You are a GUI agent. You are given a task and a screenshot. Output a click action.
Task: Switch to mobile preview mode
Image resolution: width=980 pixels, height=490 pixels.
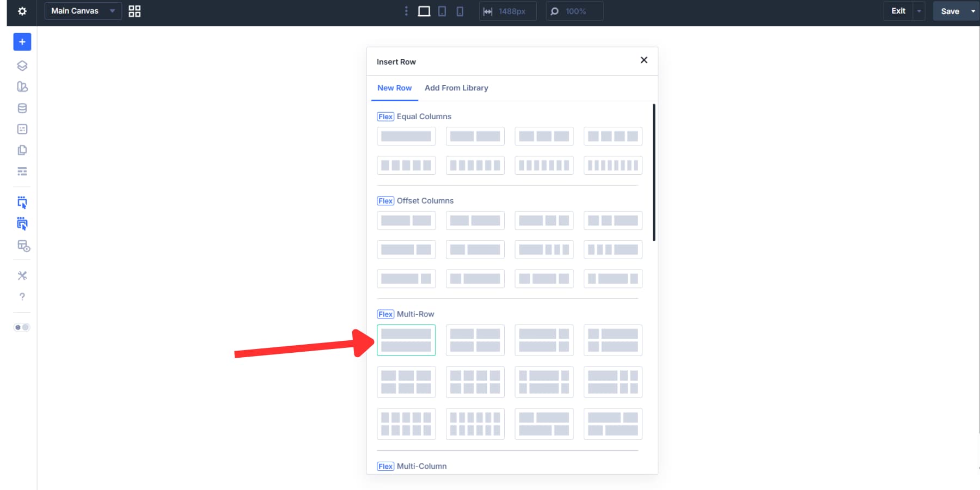click(460, 11)
